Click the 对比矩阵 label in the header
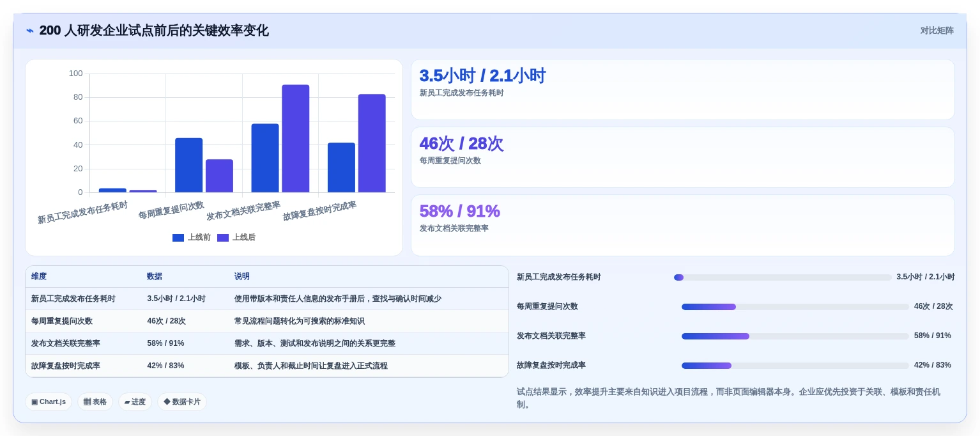The height and width of the screenshot is (436, 980). tap(937, 31)
